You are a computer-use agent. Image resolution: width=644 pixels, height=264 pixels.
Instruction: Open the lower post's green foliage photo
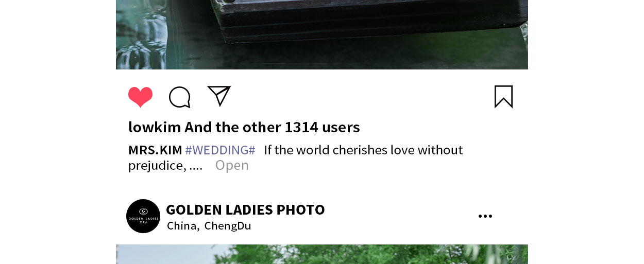(322, 254)
